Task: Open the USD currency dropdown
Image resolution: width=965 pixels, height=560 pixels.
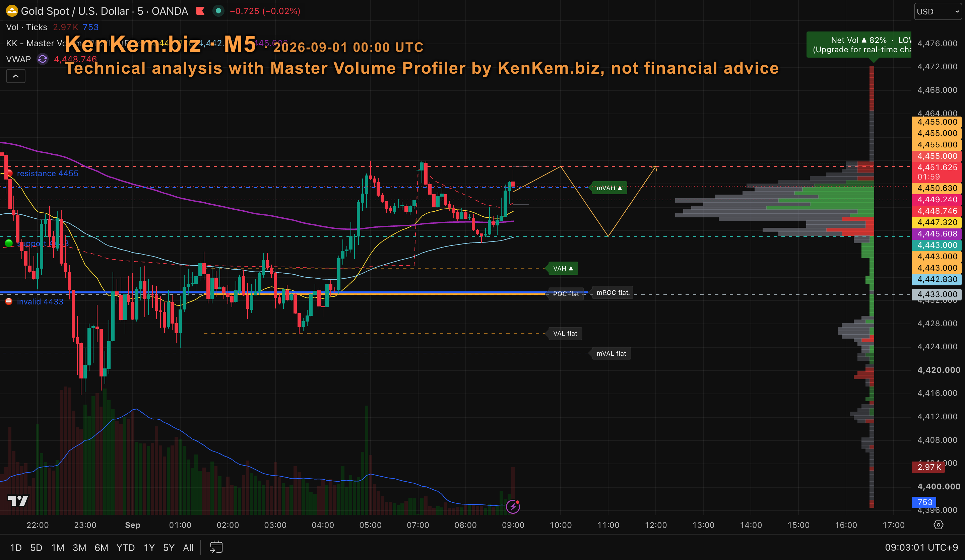Action: coord(938,11)
